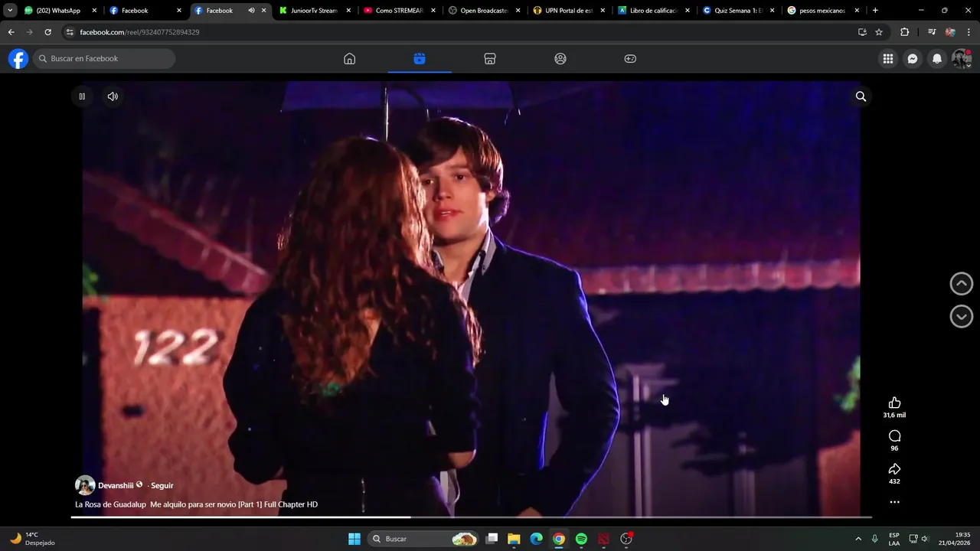Click the facebook.com reel URL
The width and height of the screenshot is (980, 551).
pyautogui.click(x=139, y=32)
